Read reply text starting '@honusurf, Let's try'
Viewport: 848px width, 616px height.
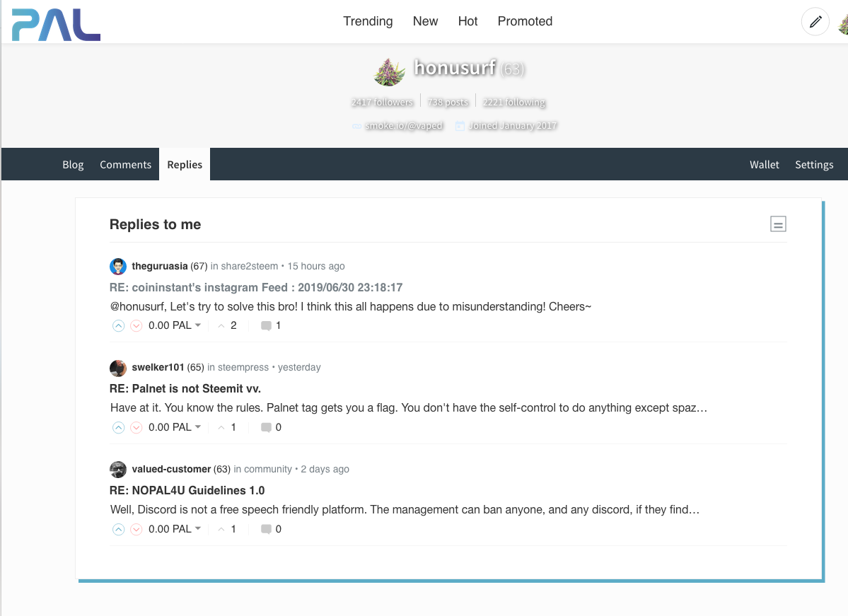coord(351,307)
